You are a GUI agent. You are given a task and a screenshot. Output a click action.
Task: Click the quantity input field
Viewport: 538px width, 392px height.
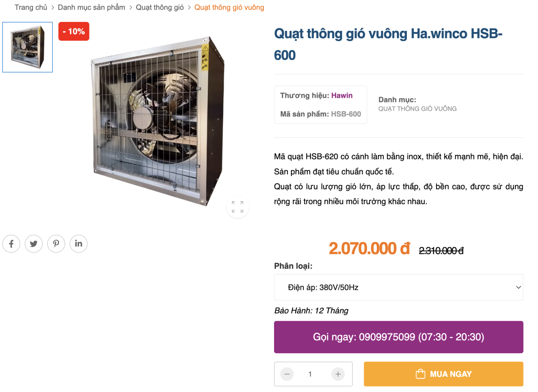click(x=310, y=374)
